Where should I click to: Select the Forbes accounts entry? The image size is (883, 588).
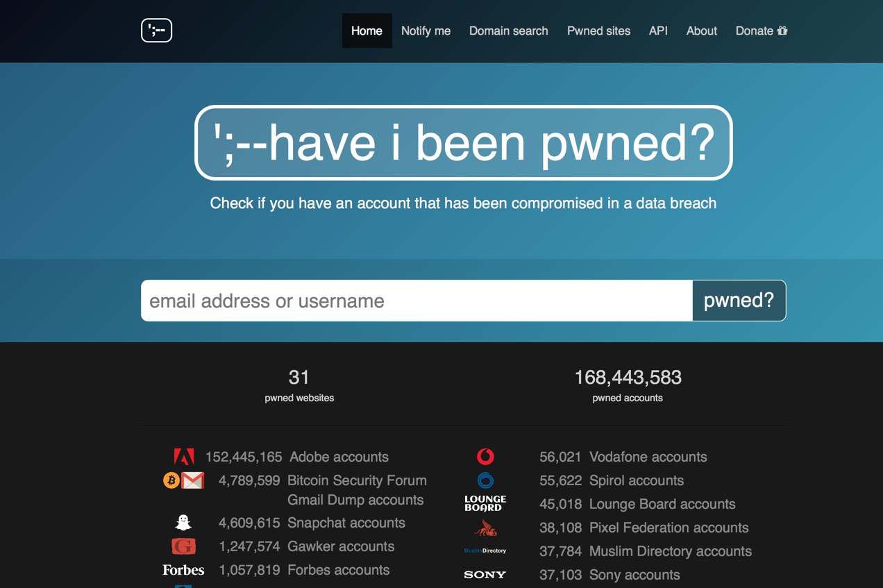tap(338, 570)
